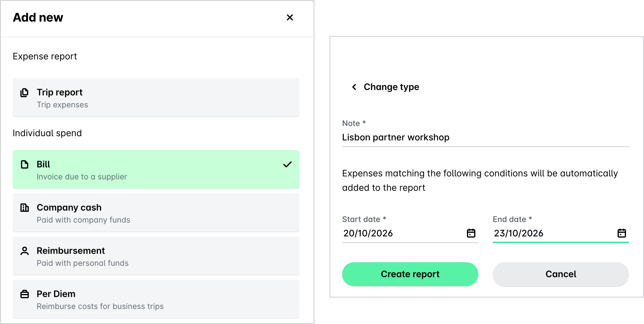Select the Trip report option

(156, 97)
